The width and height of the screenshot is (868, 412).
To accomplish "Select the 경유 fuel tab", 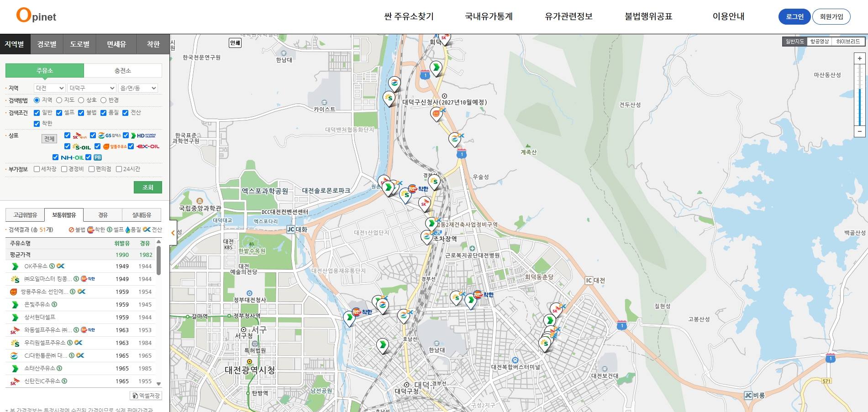I will click(103, 215).
